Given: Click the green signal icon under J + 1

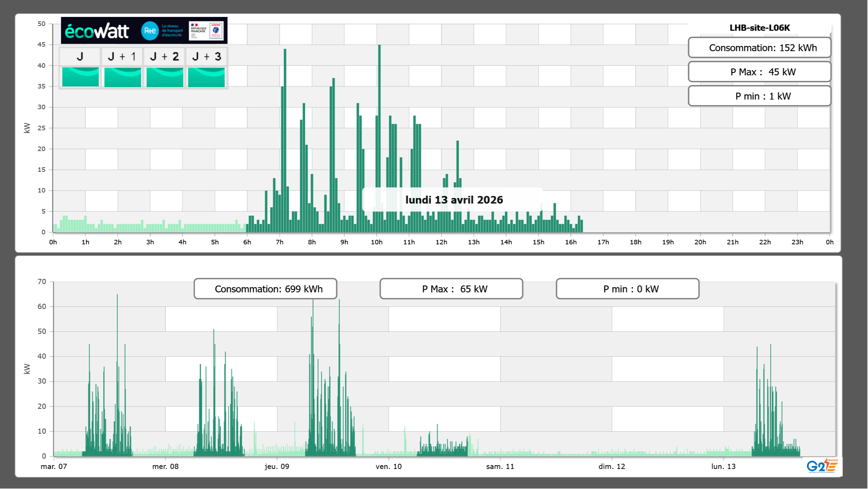Looking at the screenshot, I should tap(122, 77).
